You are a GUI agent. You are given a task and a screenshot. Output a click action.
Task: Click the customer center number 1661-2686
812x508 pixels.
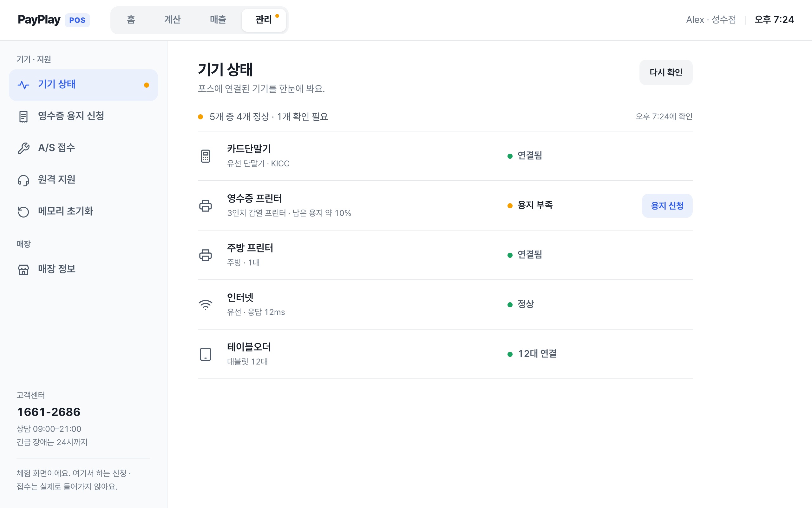point(49,412)
